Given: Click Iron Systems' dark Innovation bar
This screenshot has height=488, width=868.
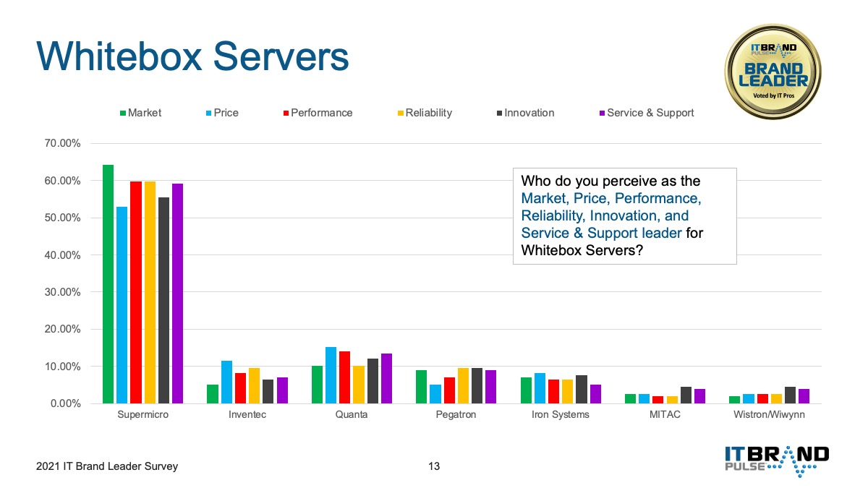Looking at the screenshot, I should pos(581,390).
